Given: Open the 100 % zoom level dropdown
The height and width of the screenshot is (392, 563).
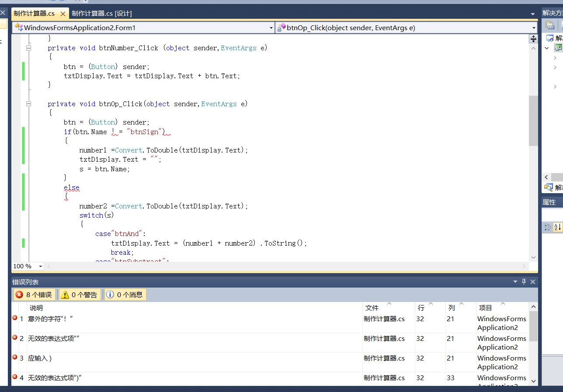Looking at the screenshot, I should pyautogui.click(x=41, y=266).
